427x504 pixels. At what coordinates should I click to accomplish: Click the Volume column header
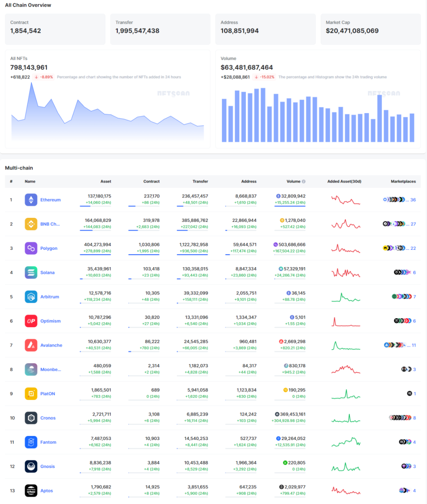(x=293, y=181)
